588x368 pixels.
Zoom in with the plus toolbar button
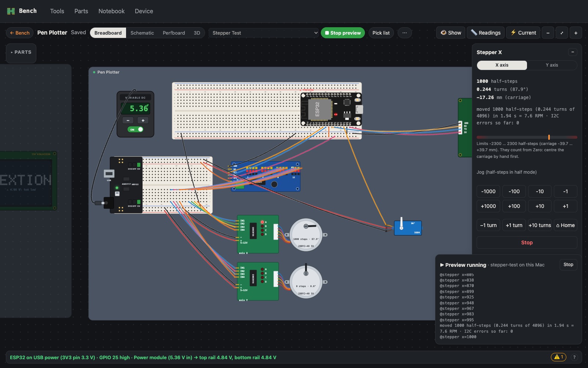click(576, 33)
